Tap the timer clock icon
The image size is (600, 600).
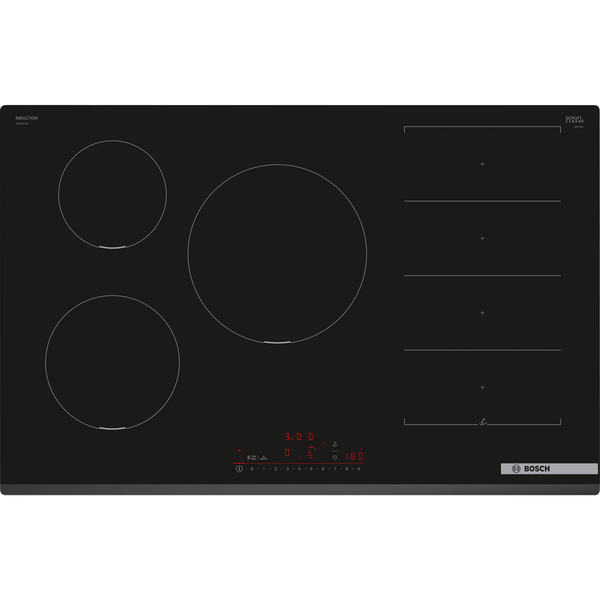tap(334, 457)
